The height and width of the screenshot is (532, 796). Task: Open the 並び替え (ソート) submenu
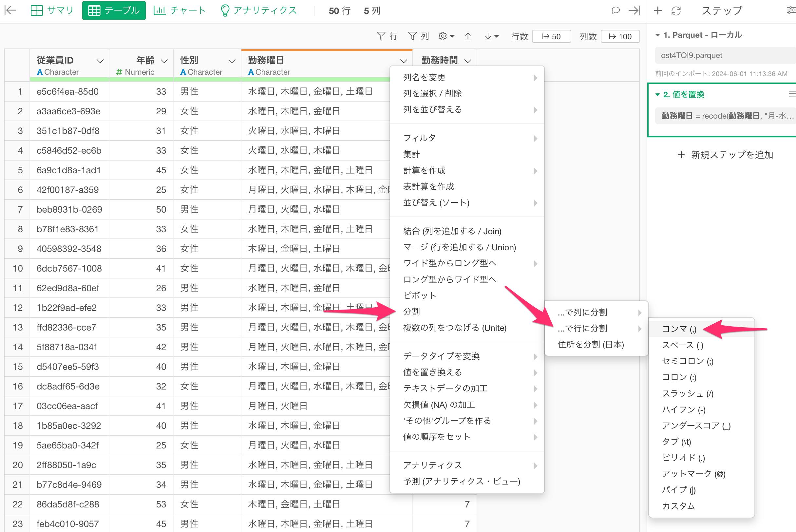click(x=467, y=203)
